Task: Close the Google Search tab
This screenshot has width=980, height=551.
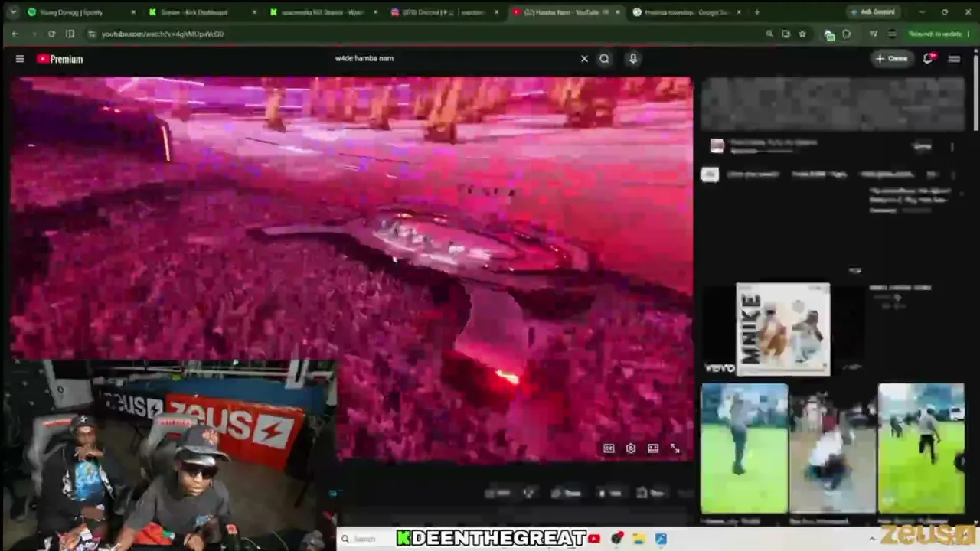Action: [740, 12]
